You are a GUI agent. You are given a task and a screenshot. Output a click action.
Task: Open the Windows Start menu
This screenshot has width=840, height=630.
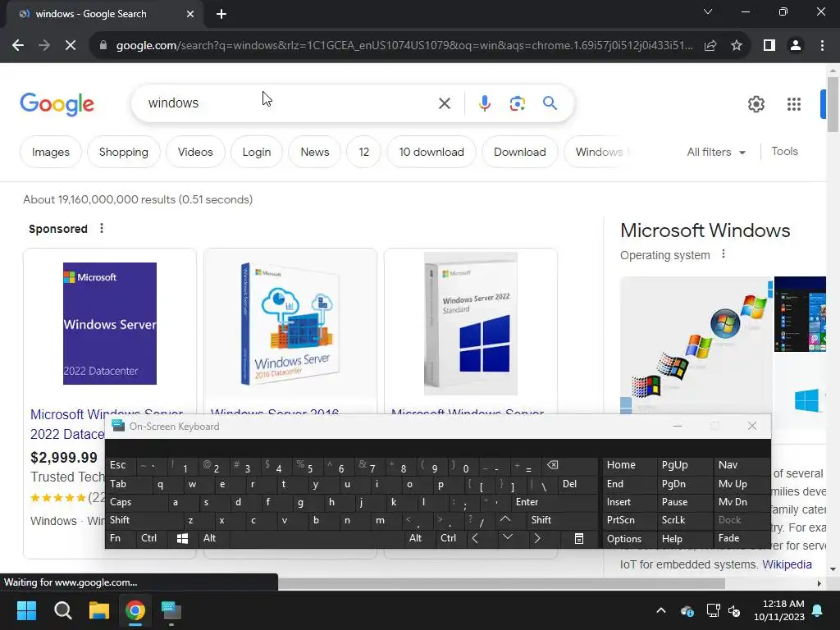click(26, 610)
